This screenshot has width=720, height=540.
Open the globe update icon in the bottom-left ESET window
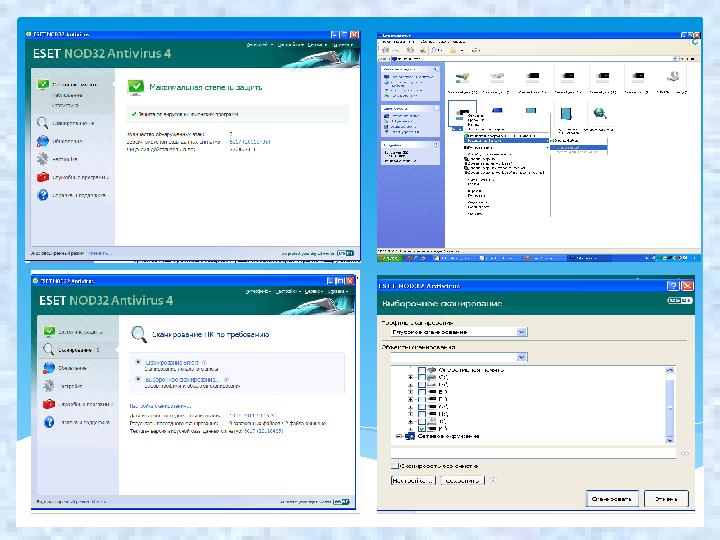pyautogui.click(x=49, y=368)
